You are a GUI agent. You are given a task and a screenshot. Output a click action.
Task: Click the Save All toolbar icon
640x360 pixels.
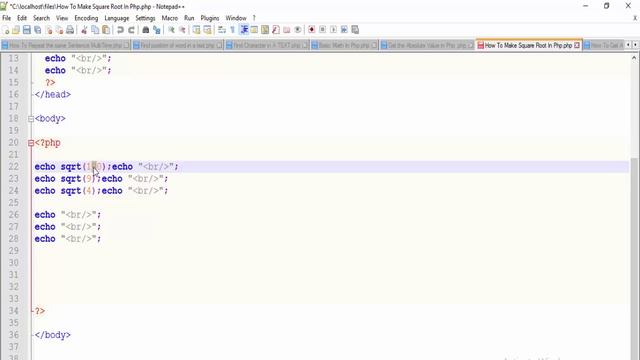(38, 30)
